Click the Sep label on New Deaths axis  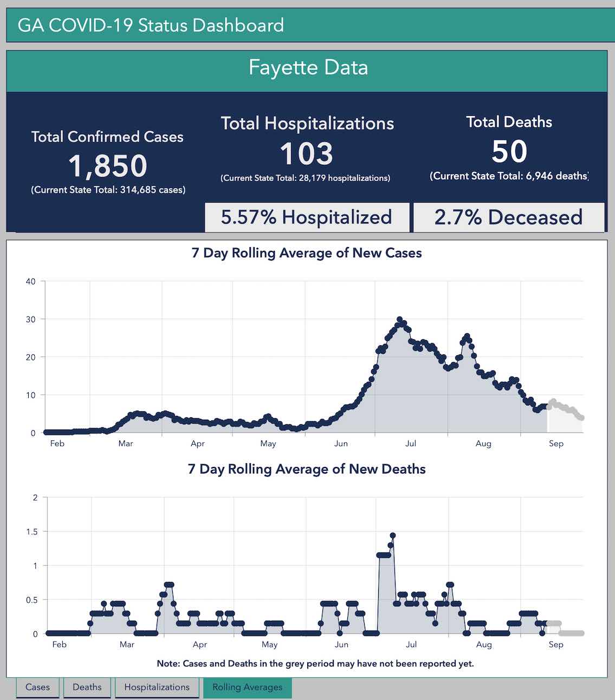point(556,644)
